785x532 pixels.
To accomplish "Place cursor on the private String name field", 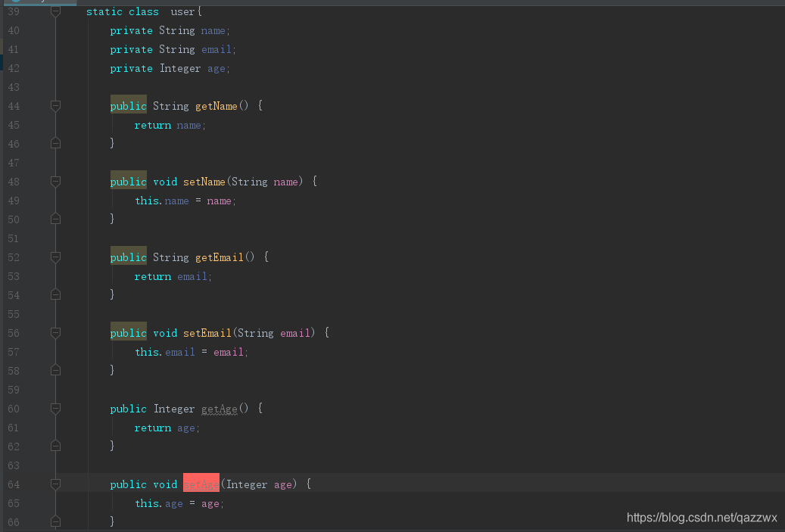I will [x=213, y=30].
